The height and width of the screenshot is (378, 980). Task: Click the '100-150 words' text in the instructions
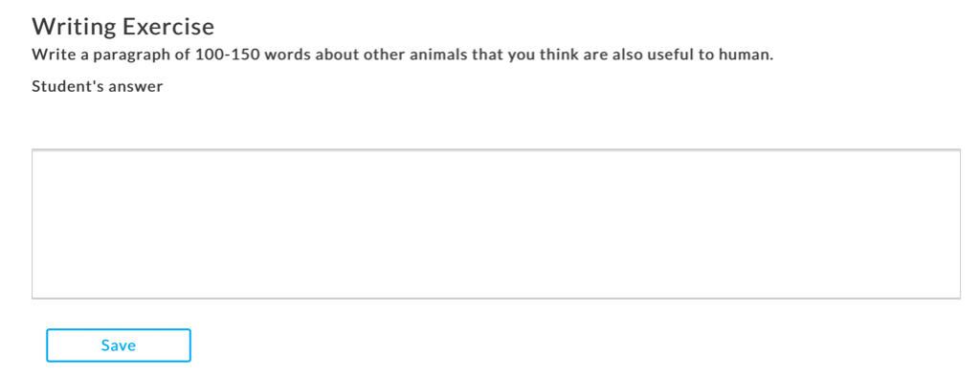click(253, 55)
